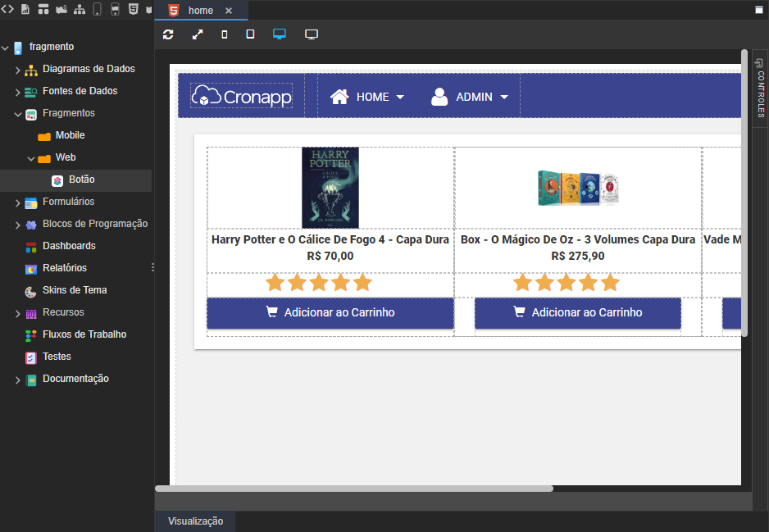Collapse the fragmento project node
This screenshot has width=769, height=532.
(x=6, y=48)
